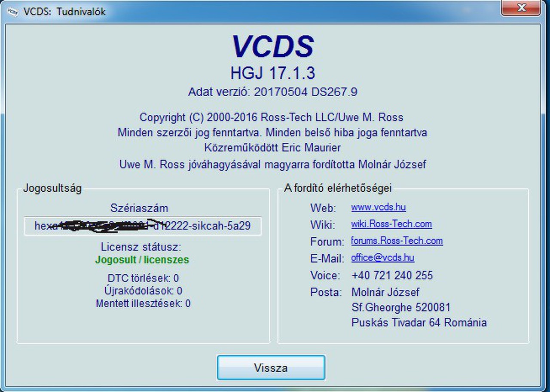This screenshot has height=392, width=550.
Task: Click the Jogosult / licenszes status text
Action: (x=142, y=260)
